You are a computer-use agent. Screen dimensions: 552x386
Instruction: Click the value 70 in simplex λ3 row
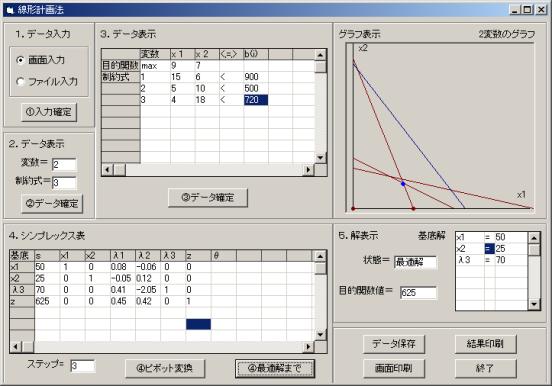(47, 290)
